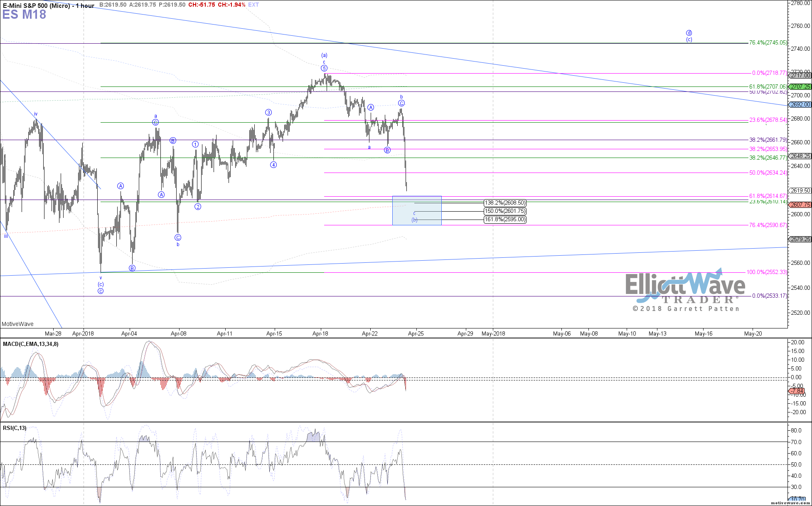Image resolution: width=812 pixels, height=506 pixels.
Task: Click the circled 2 wave label
Action: 198,207
